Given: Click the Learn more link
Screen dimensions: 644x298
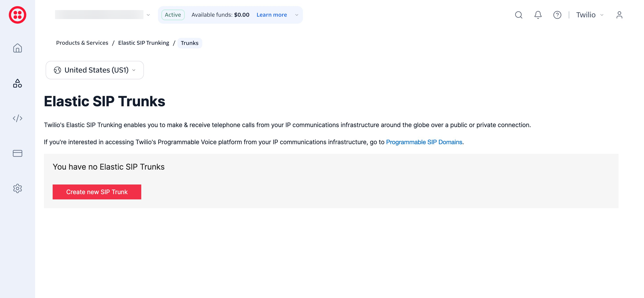Looking at the screenshot, I should tap(272, 15).
